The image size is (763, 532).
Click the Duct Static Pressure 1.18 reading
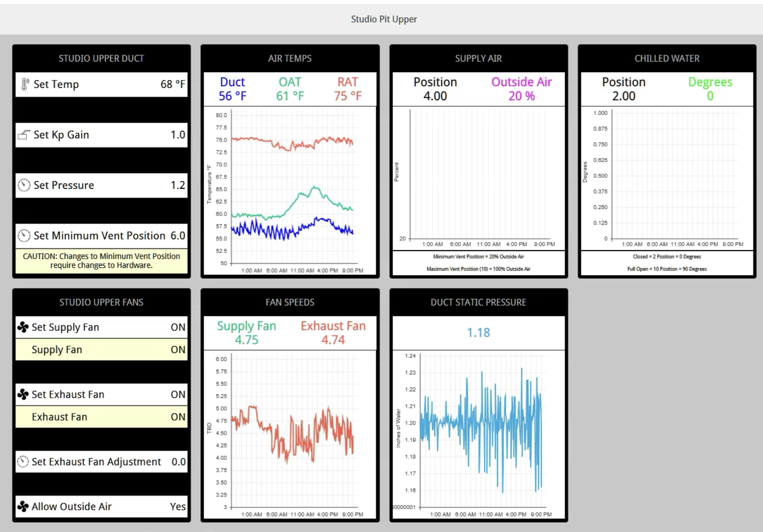coord(478,333)
